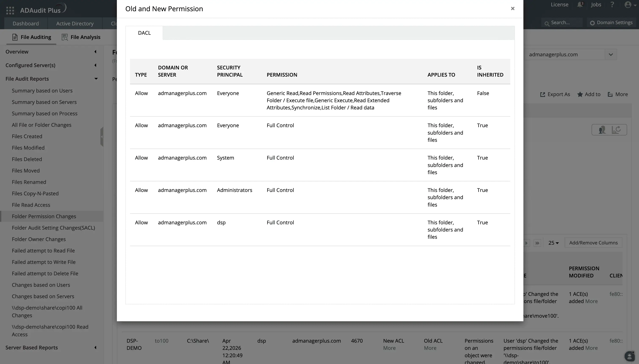Open the License link
The image size is (639, 364).
[x=559, y=4]
